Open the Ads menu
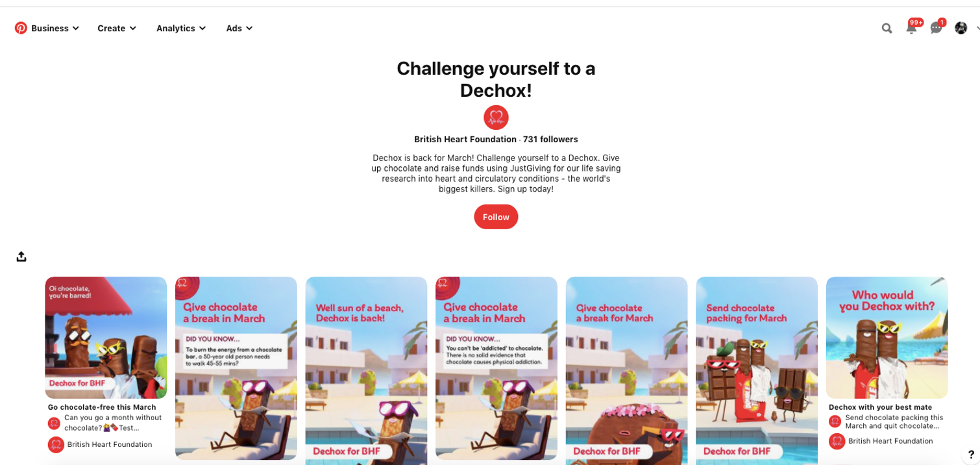This screenshot has height=465, width=980. click(x=239, y=28)
